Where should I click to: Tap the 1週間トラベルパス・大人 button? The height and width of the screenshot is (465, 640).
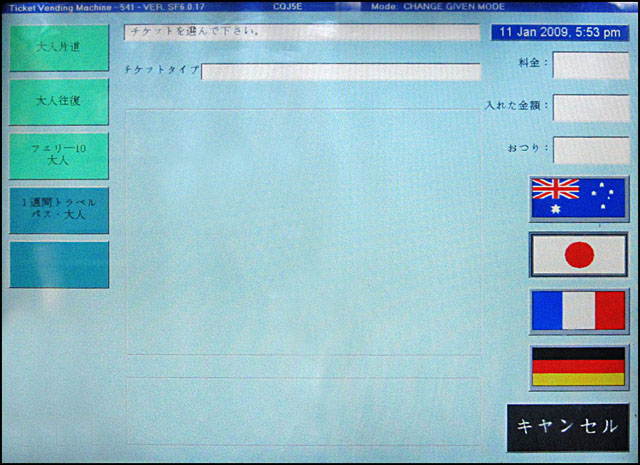click(59, 209)
